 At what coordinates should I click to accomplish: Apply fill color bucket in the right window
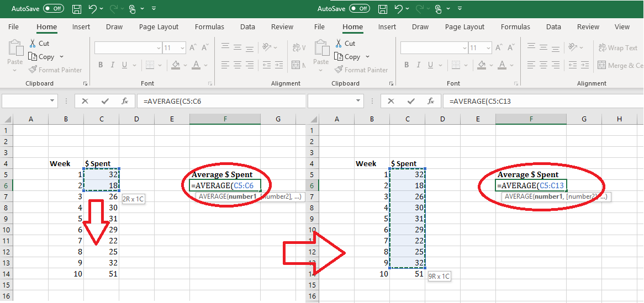(482, 65)
